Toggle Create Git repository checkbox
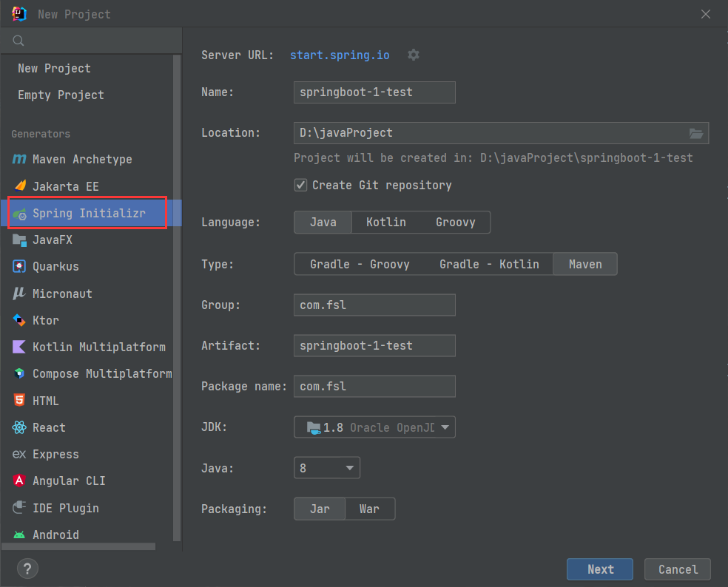 pos(300,185)
